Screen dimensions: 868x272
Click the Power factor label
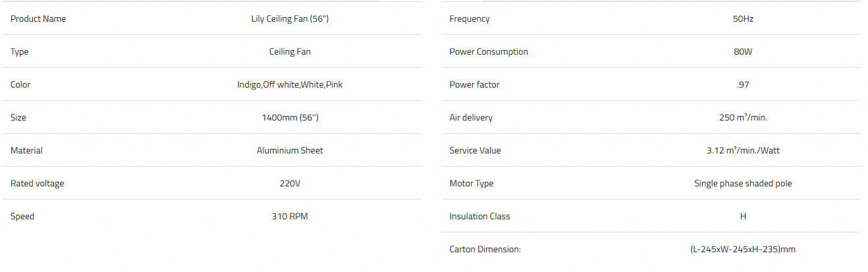click(x=474, y=85)
